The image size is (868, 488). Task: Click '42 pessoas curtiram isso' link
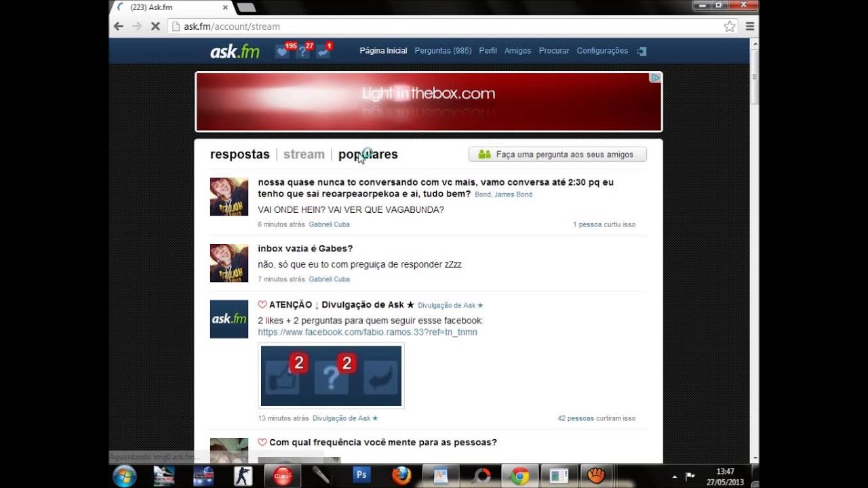tap(597, 418)
